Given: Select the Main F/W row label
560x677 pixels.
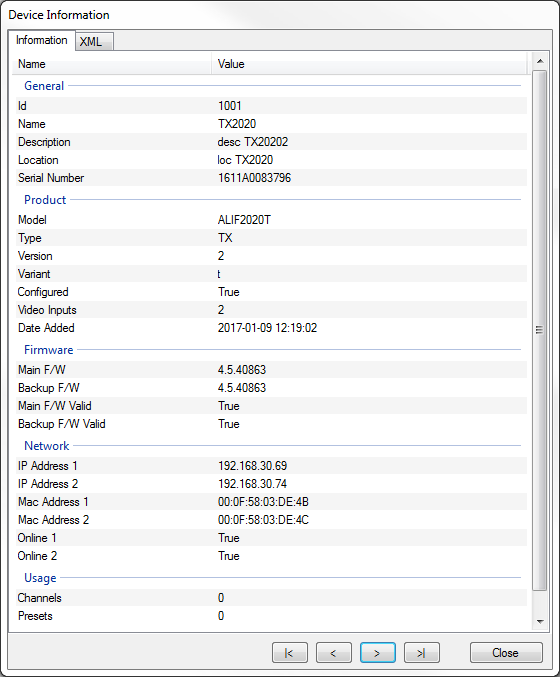Looking at the screenshot, I should coord(41,370).
